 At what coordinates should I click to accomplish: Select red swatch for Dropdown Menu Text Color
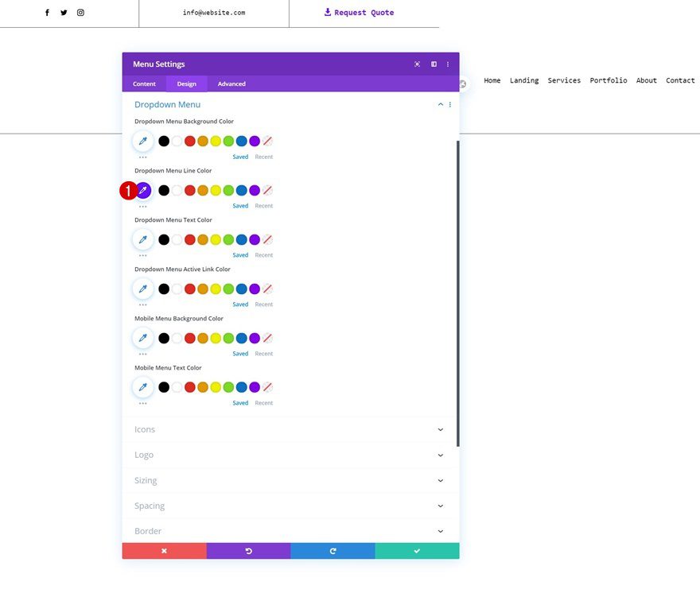tap(190, 240)
